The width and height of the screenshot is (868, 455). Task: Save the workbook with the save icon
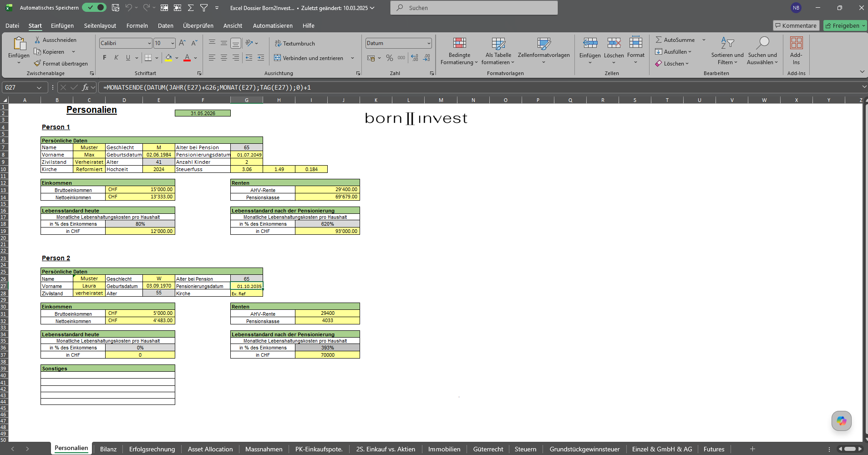116,8
